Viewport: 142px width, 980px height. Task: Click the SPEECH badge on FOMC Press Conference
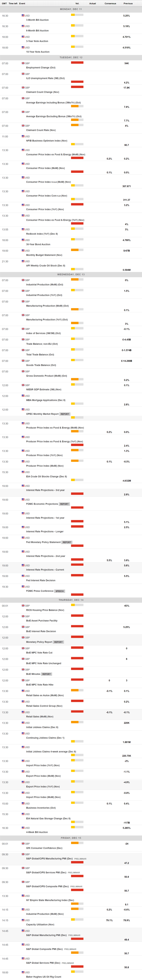coord(60,591)
